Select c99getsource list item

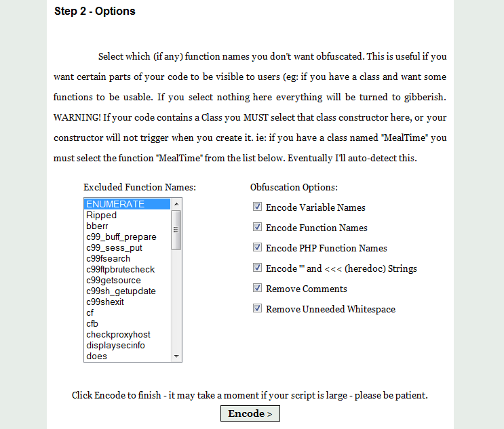pos(127,281)
